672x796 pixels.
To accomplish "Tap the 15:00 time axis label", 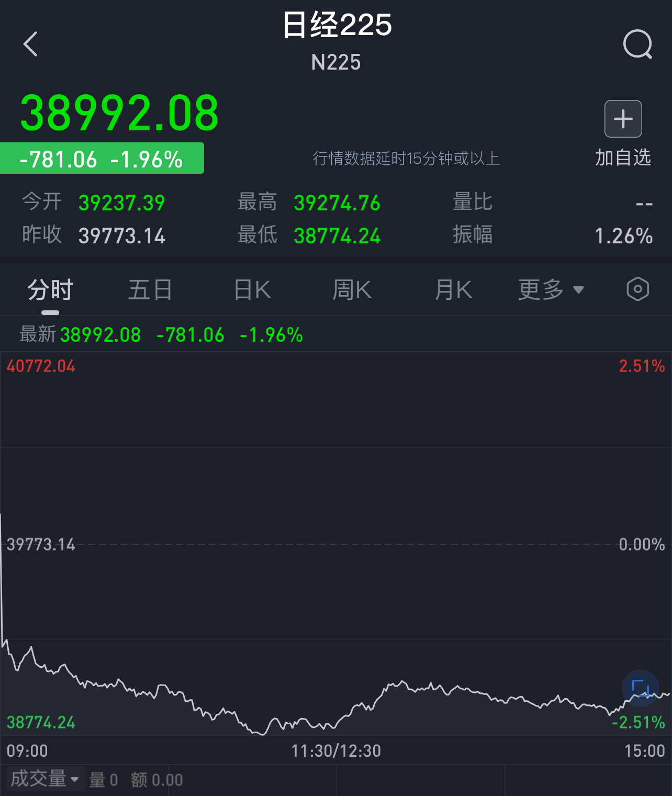I will tap(644, 751).
